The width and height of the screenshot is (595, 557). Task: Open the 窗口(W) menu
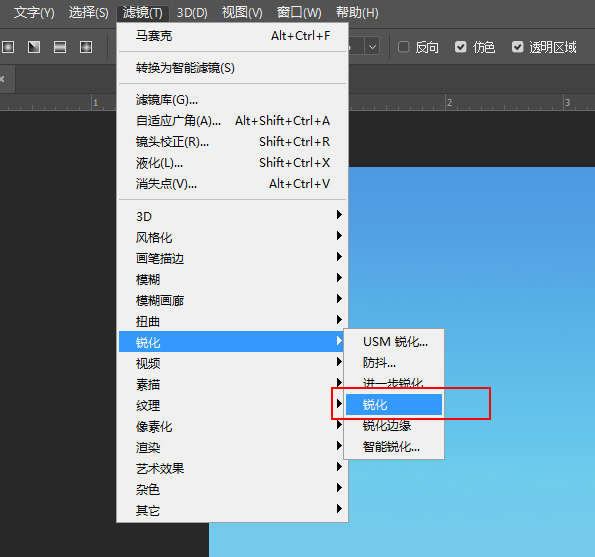299,13
